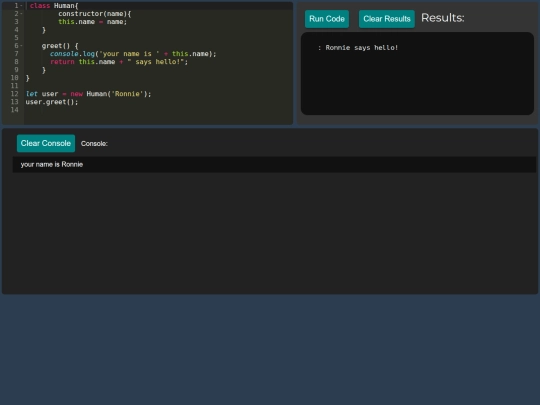
Task: Click line number 12 in the gutter
Action: (x=14, y=94)
